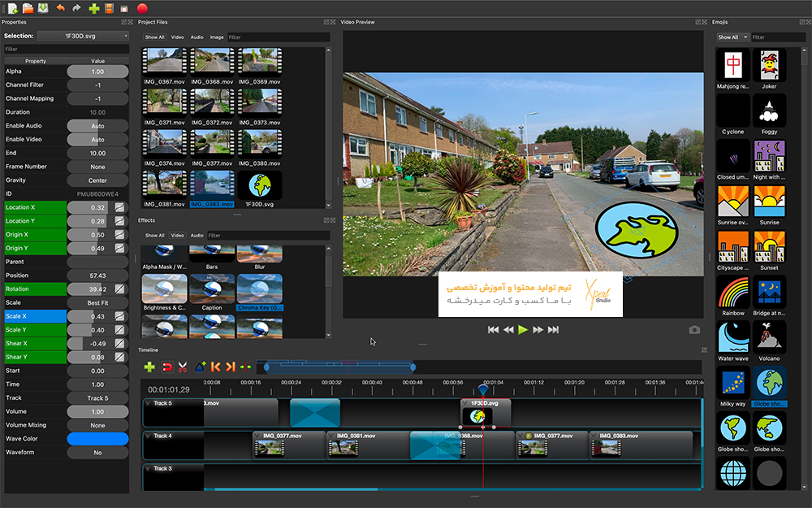Add a track with the timeline green plus

coord(149,367)
